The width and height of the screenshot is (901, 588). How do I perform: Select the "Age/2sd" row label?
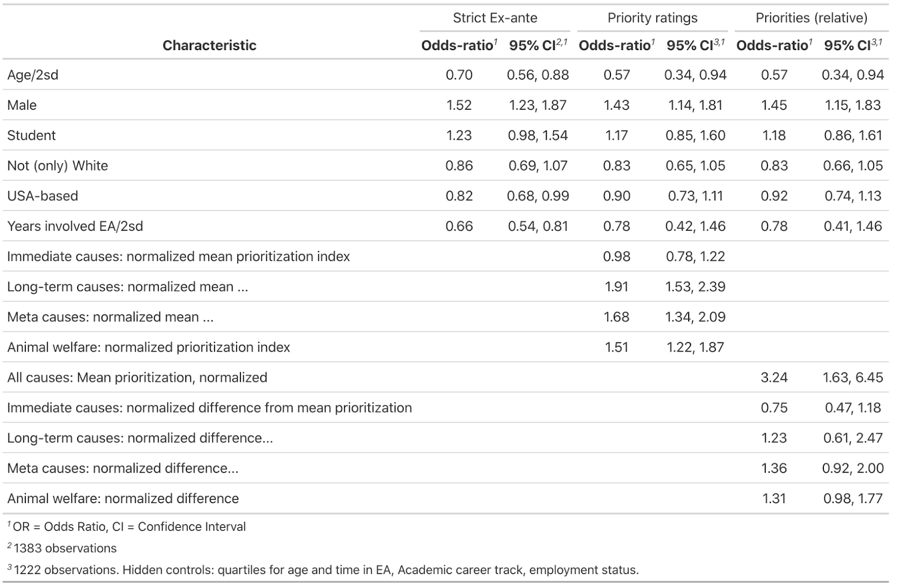coord(33,75)
